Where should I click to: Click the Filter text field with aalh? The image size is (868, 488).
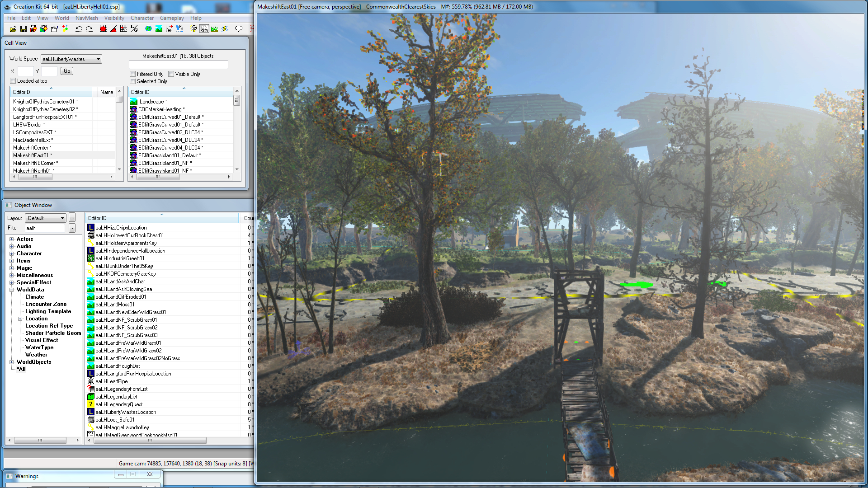pos(45,228)
